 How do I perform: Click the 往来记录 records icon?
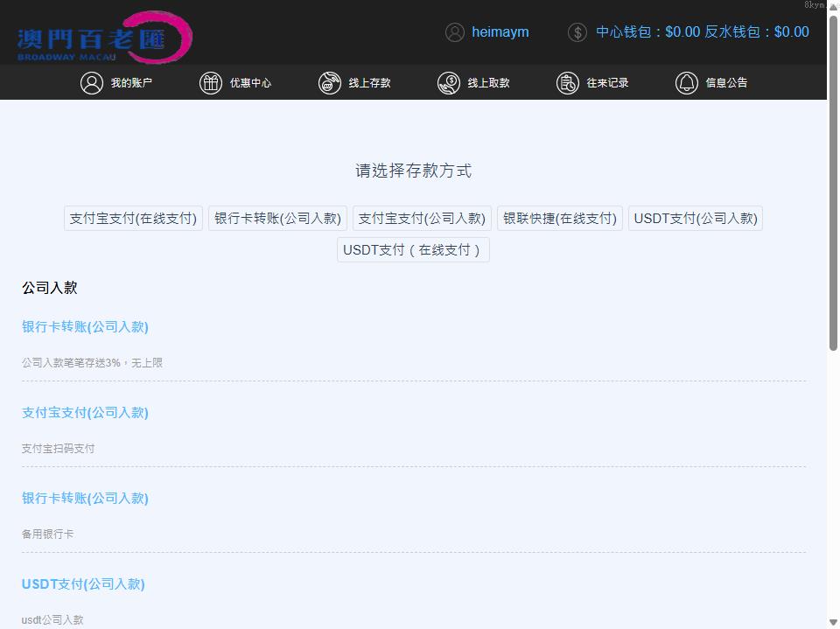pyautogui.click(x=568, y=83)
